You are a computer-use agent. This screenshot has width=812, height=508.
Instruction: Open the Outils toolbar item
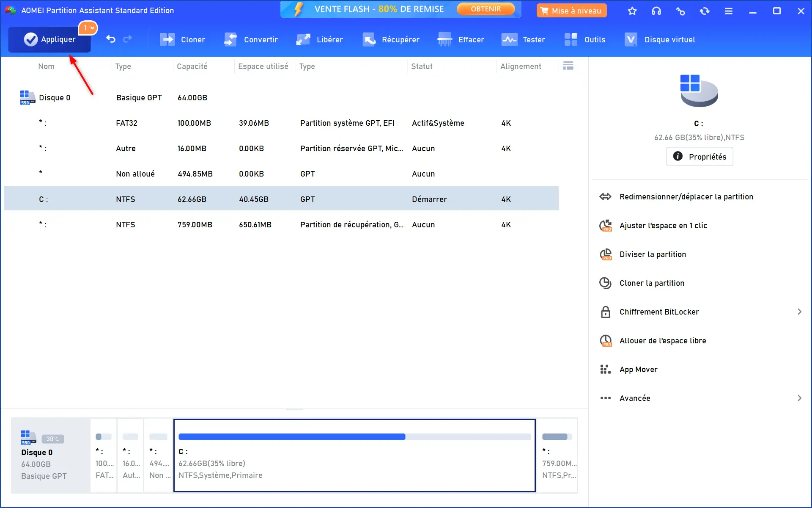(x=585, y=40)
